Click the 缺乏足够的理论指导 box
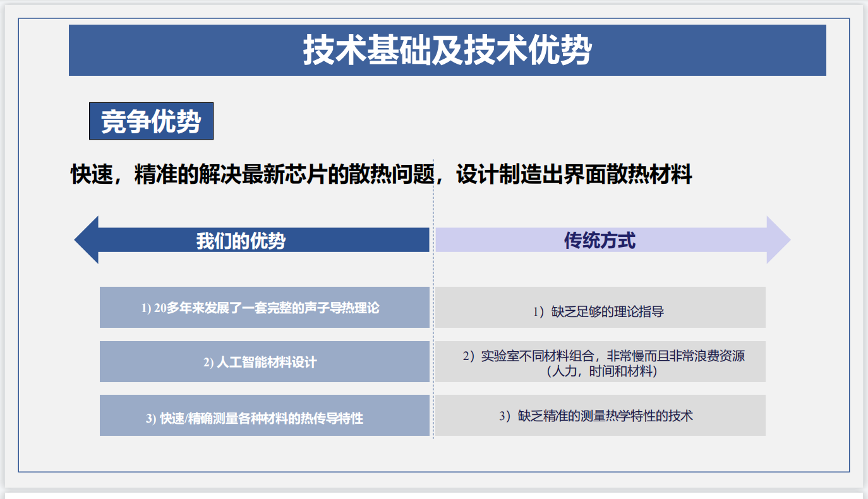 point(600,311)
